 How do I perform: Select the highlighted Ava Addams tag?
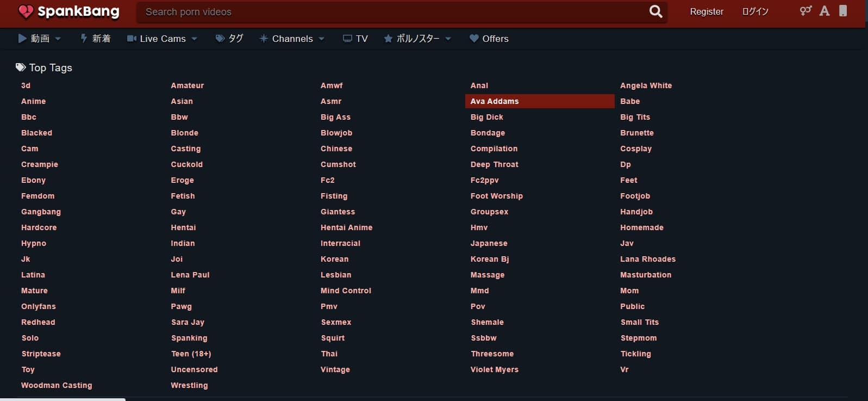pyautogui.click(x=540, y=101)
